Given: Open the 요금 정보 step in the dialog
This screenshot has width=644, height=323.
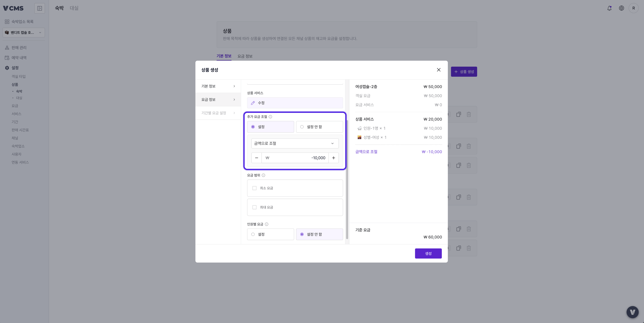Looking at the screenshot, I should (218, 99).
